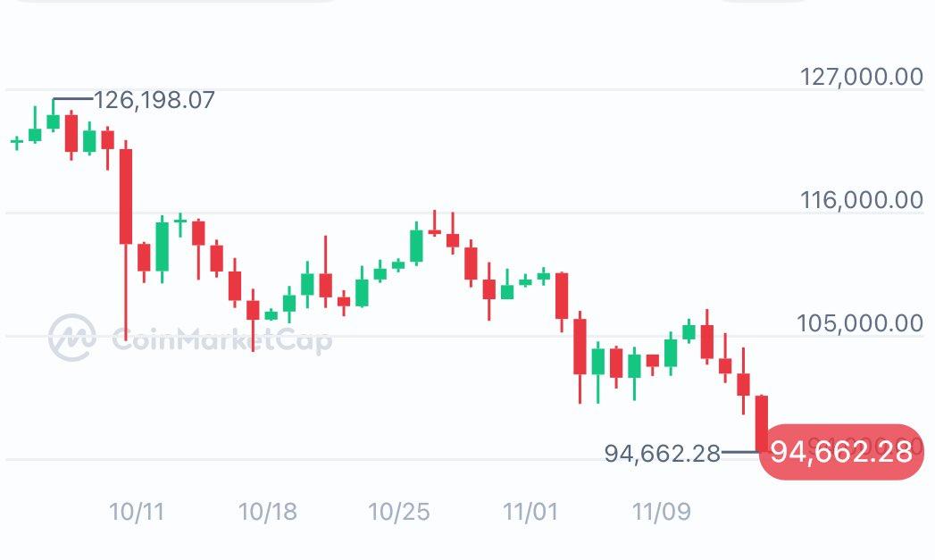Viewport: 935px width, 560px height.
Task: Jump to the 11/01 date label
Action: pos(530,512)
